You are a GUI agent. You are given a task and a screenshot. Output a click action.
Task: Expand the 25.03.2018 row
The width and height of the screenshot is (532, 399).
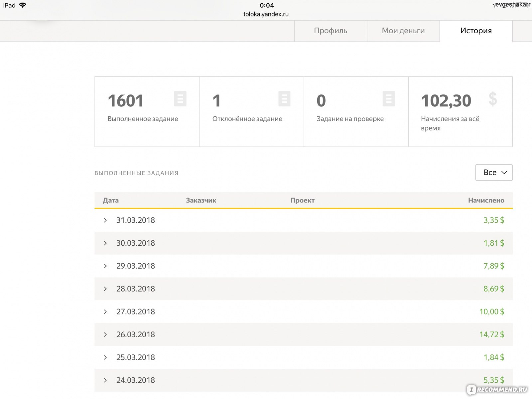(105, 357)
